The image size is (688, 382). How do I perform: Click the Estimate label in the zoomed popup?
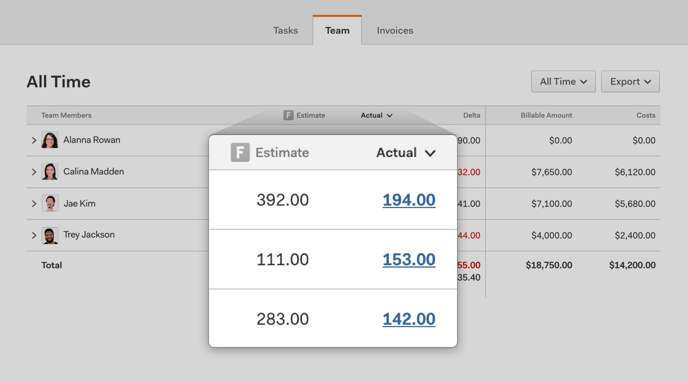282,153
